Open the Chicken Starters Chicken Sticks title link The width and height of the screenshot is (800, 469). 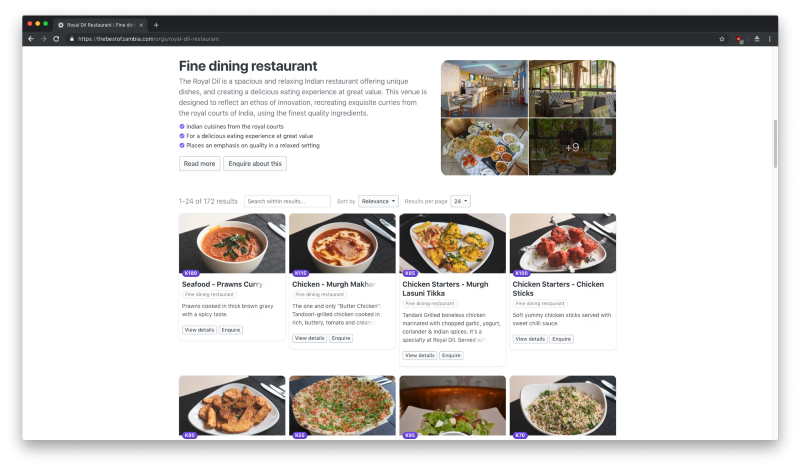(558, 288)
